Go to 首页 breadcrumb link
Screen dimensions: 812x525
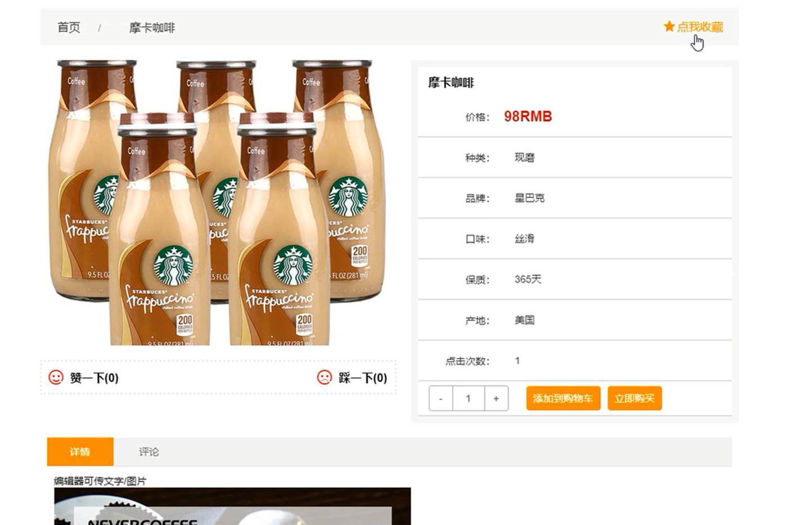point(69,27)
